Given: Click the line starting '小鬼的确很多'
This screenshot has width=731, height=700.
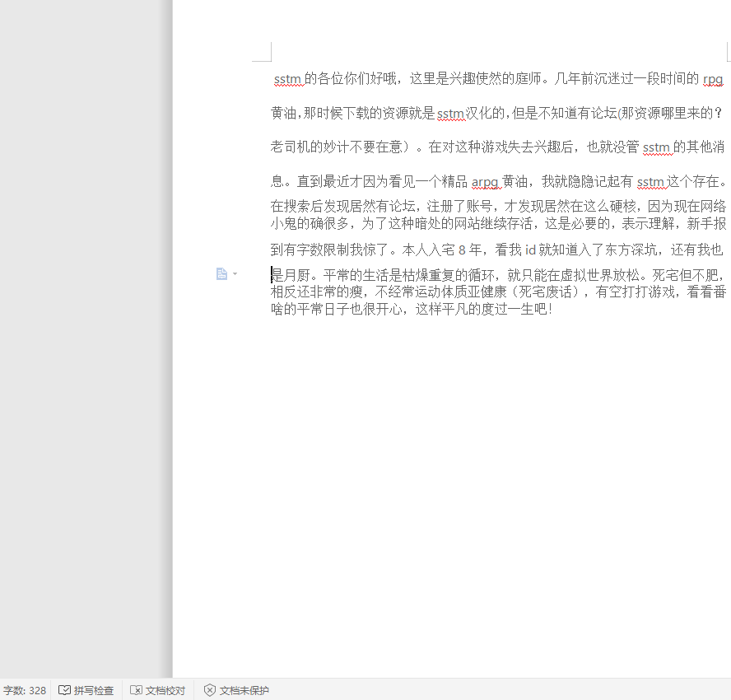Looking at the screenshot, I should pyautogui.click(x=498, y=223).
